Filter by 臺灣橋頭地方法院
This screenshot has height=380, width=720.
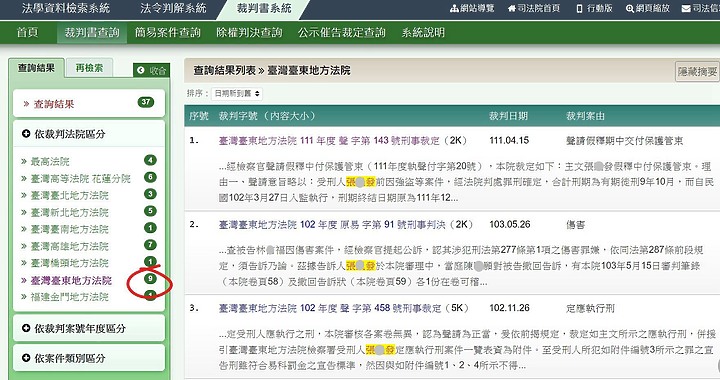pos(70,263)
